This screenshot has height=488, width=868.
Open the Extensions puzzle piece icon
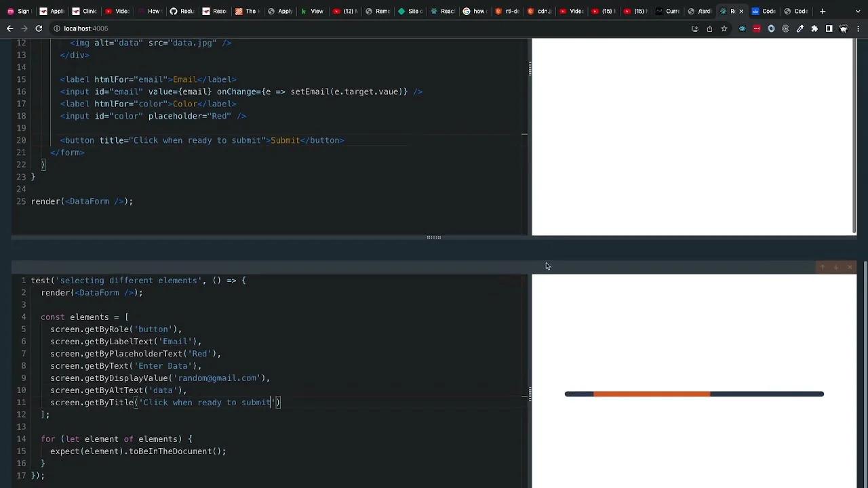pyautogui.click(x=814, y=28)
